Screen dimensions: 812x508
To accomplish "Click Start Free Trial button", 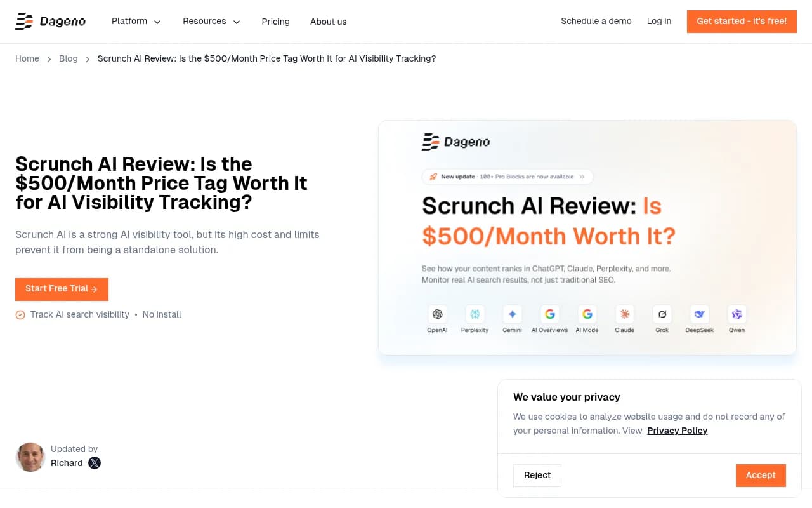I will 62,289.
